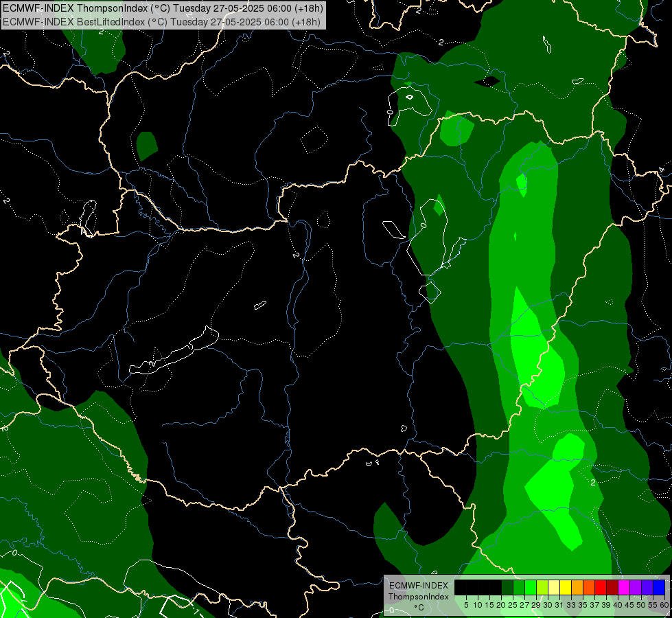The height and width of the screenshot is (618, 672).
Task: Click the legend tick value 29
Action: [535, 605]
